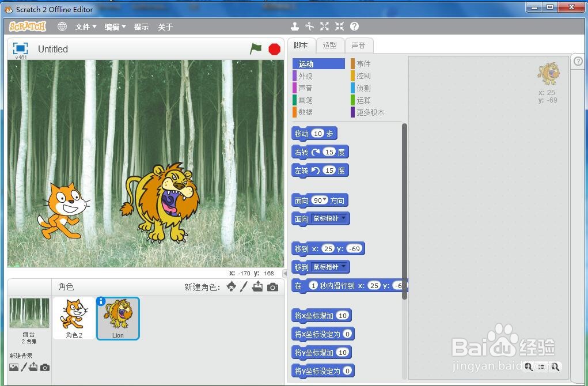Paint new backdrop brush icon
This screenshot has height=386, width=588.
click(24, 367)
